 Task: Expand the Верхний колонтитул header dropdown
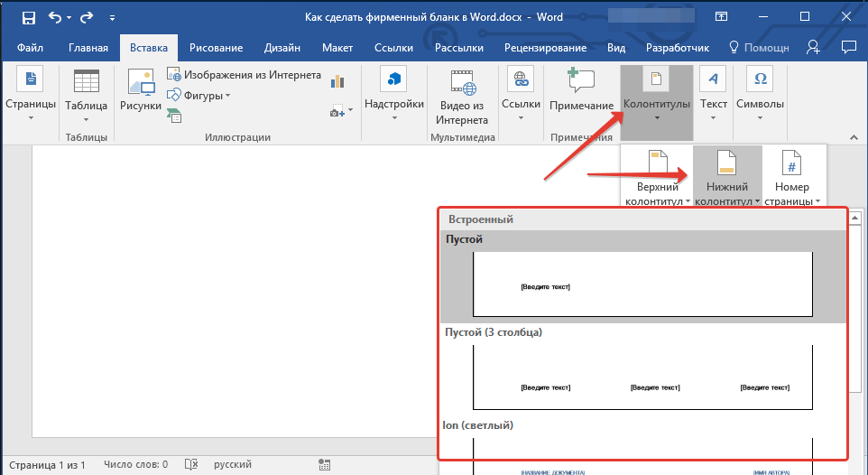657,176
